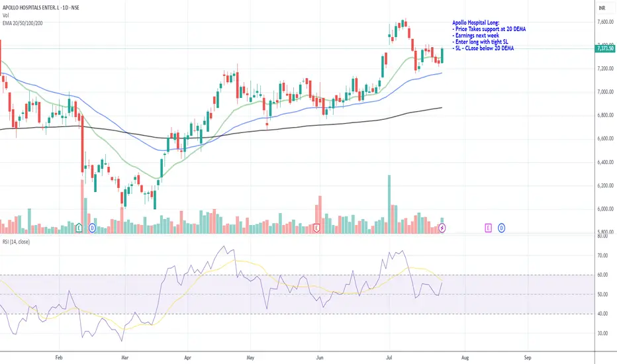Viewport: 617px width, 364px height.
Task: Click the 'Apollo Hospital Long:' annotation heading
Action: click(x=476, y=23)
